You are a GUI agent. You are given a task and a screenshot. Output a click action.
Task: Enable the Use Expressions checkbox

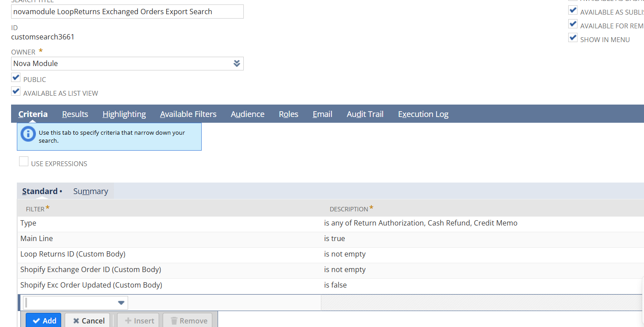point(23,162)
